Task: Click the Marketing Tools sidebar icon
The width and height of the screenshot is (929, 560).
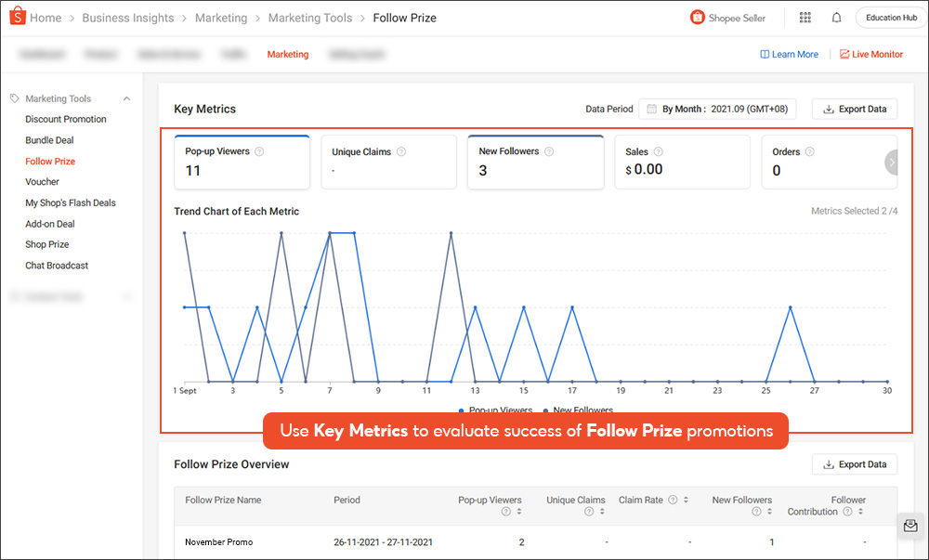Action: click(13, 98)
